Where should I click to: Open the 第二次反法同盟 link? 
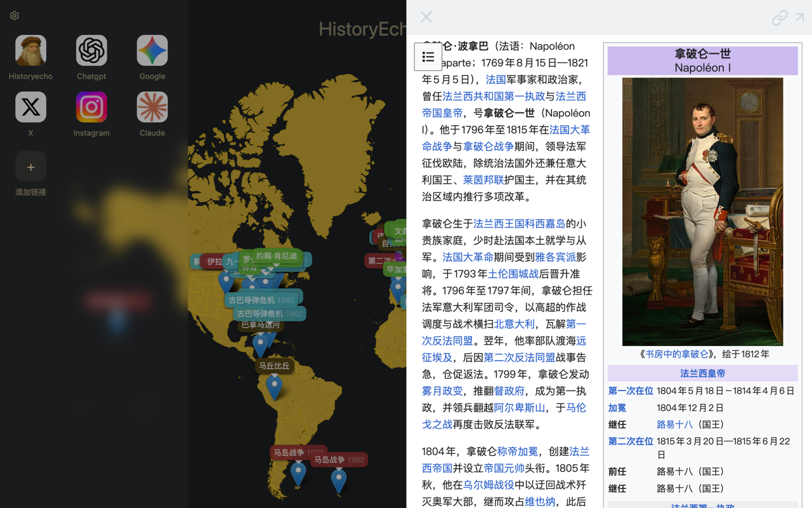tap(520, 358)
